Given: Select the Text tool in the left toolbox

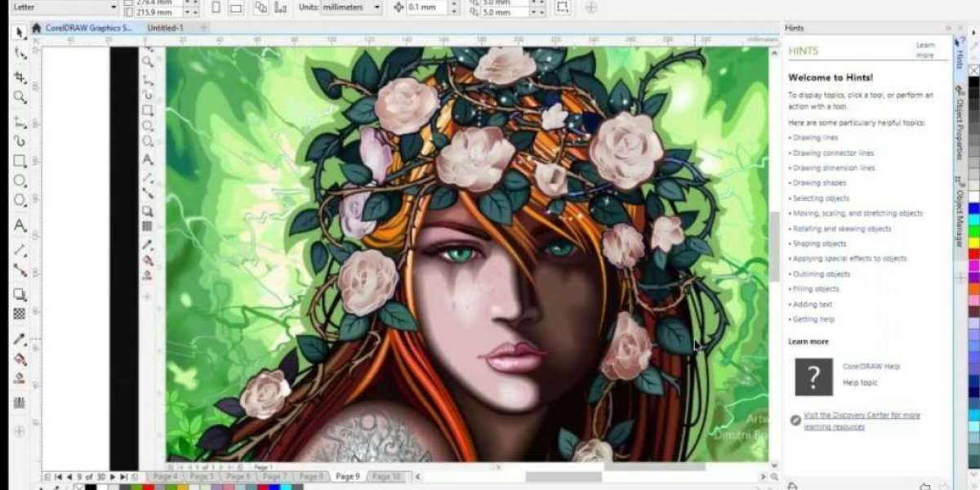Looking at the screenshot, I should [20, 225].
